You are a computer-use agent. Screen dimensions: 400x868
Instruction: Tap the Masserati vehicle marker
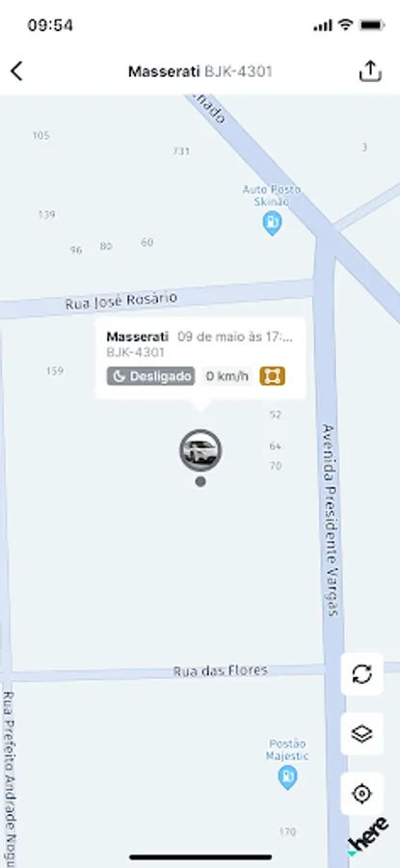tap(200, 450)
